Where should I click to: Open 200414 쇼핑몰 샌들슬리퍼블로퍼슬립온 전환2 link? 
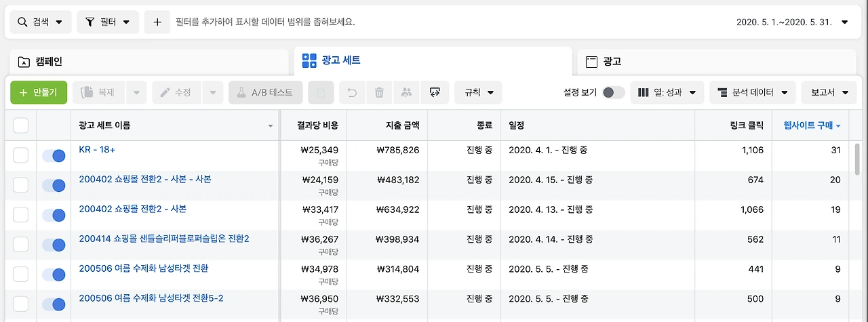pos(164,239)
